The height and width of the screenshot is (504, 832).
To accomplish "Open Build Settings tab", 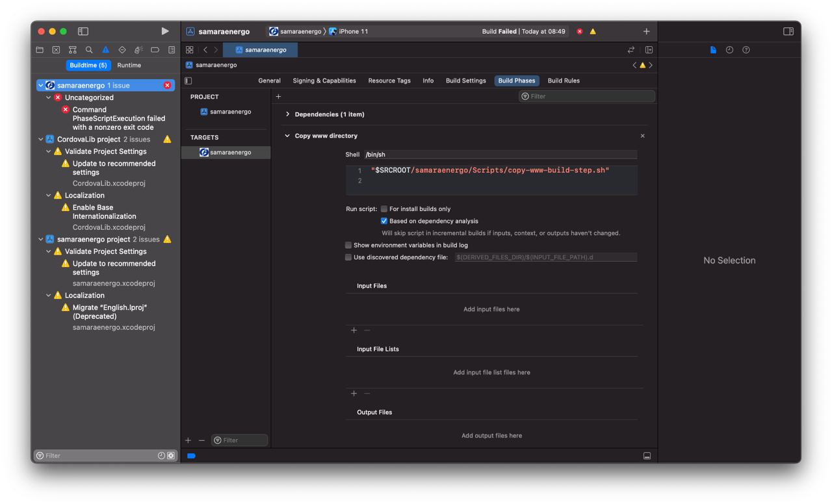I will (465, 81).
